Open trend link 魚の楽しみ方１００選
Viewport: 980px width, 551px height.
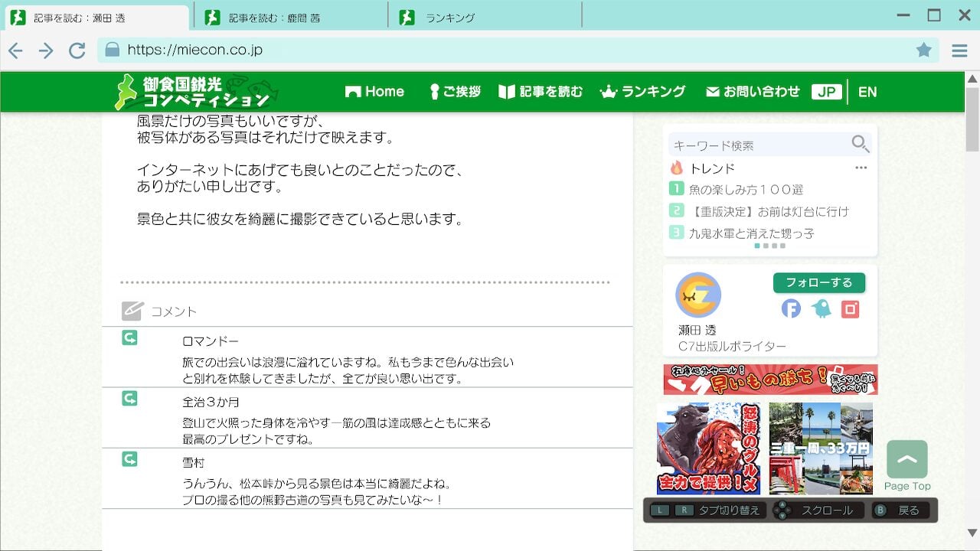coord(746,190)
